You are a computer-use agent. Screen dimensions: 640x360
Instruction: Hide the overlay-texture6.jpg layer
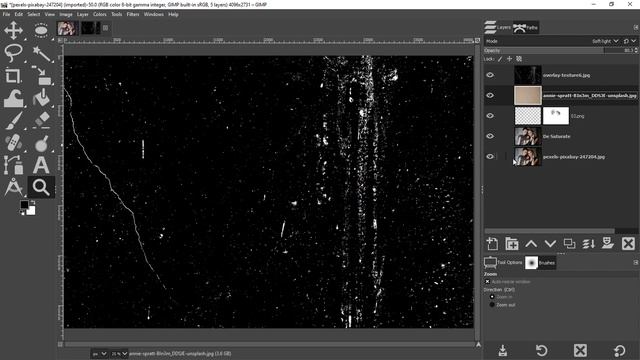coord(490,75)
